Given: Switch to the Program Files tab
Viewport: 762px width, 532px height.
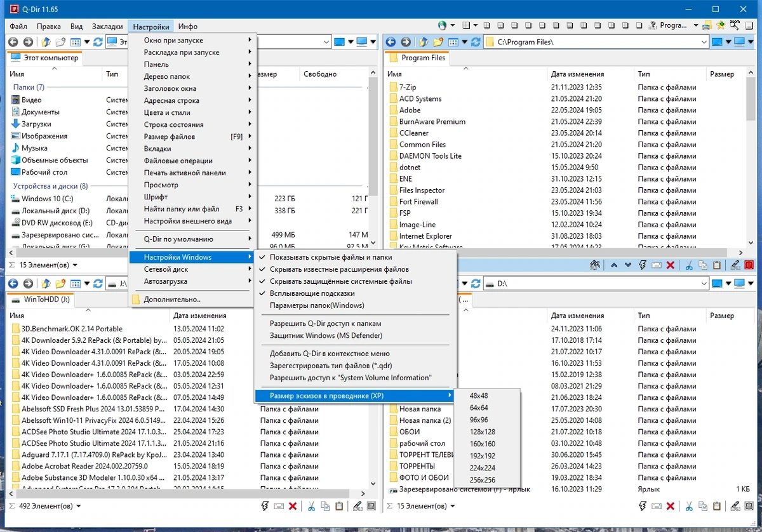Looking at the screenshot, I should coord(417,58).
